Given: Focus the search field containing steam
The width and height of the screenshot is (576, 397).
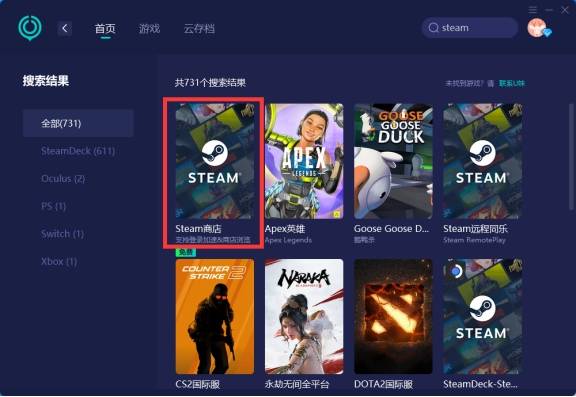Looking at the screenshot, I should click(x=470, y=28).
